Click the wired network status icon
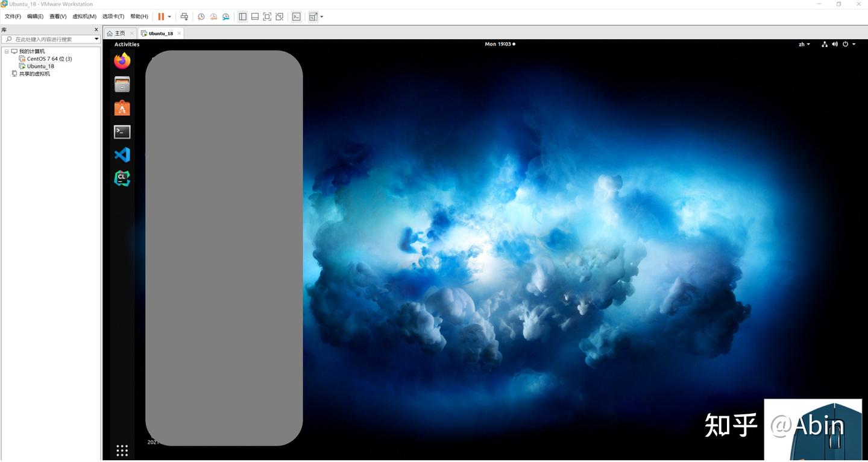868x462 pixels. [824, 44]
